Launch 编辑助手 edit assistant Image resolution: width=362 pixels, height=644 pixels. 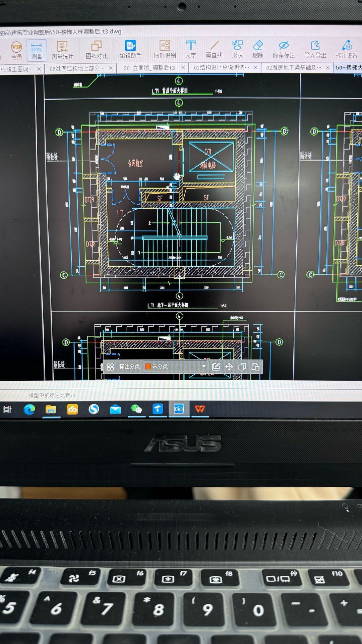[x=130, y=49]
